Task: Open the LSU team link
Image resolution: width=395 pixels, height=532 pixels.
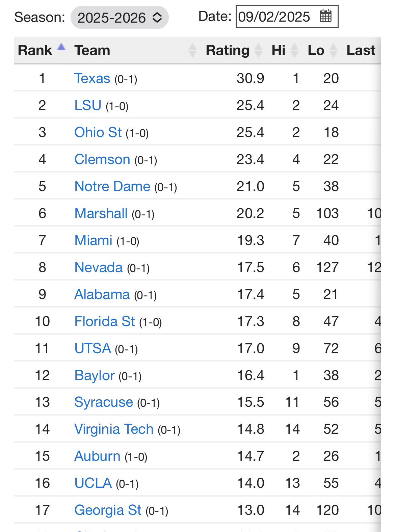Action: [x=88, y=105]
